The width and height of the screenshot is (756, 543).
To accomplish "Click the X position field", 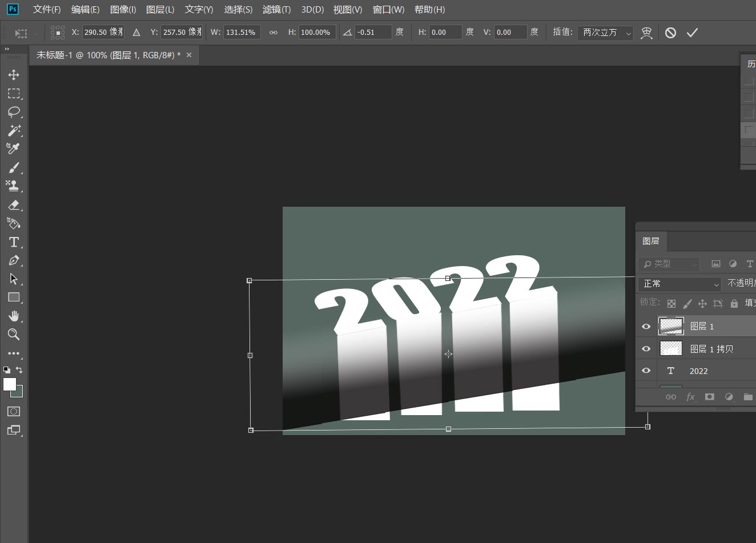I will coord(103,33).
